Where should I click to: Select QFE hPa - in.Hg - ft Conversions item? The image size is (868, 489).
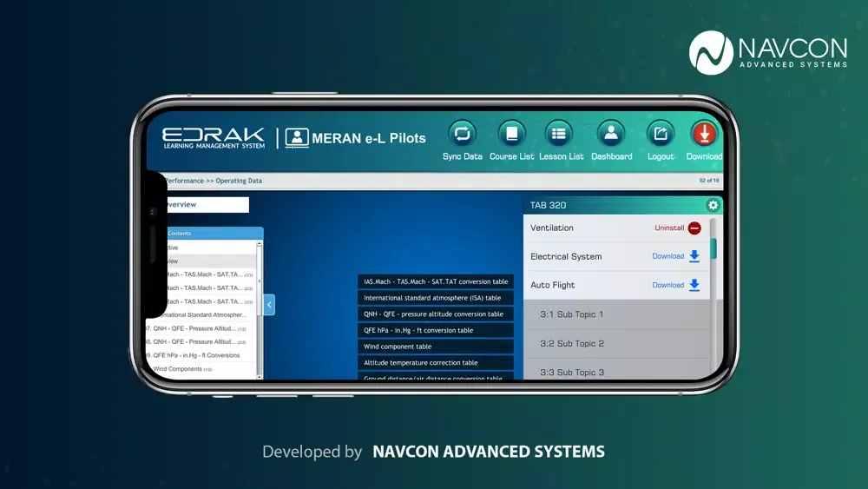[x=200, y=355]
